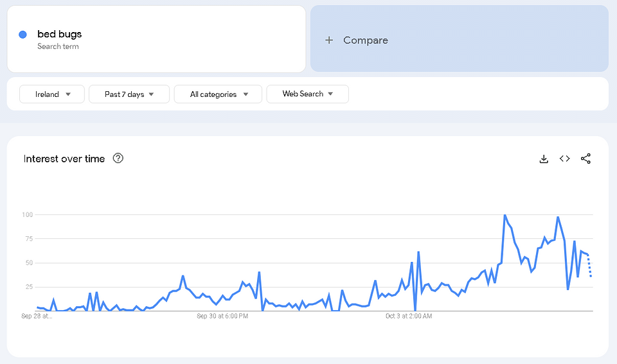This screenshot has height=364, width=617.
Task: Open help tooltip beside Interest over time
Action: click(x=118, y=159)
